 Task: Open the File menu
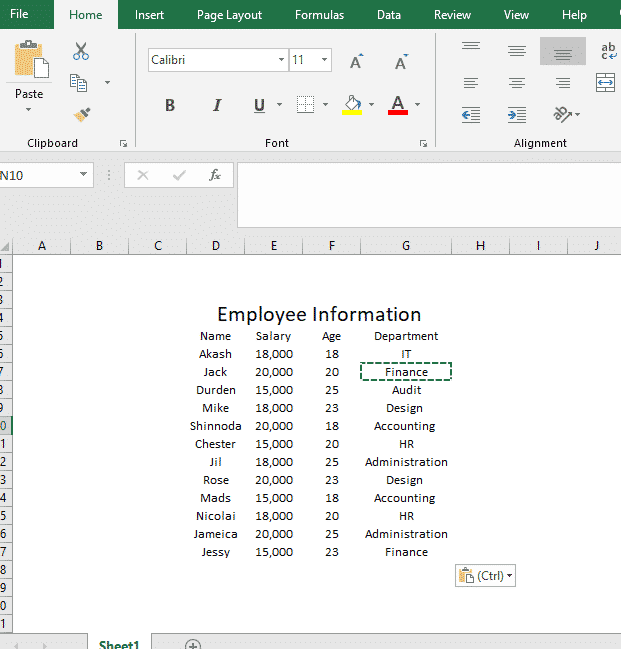(19, 15)
